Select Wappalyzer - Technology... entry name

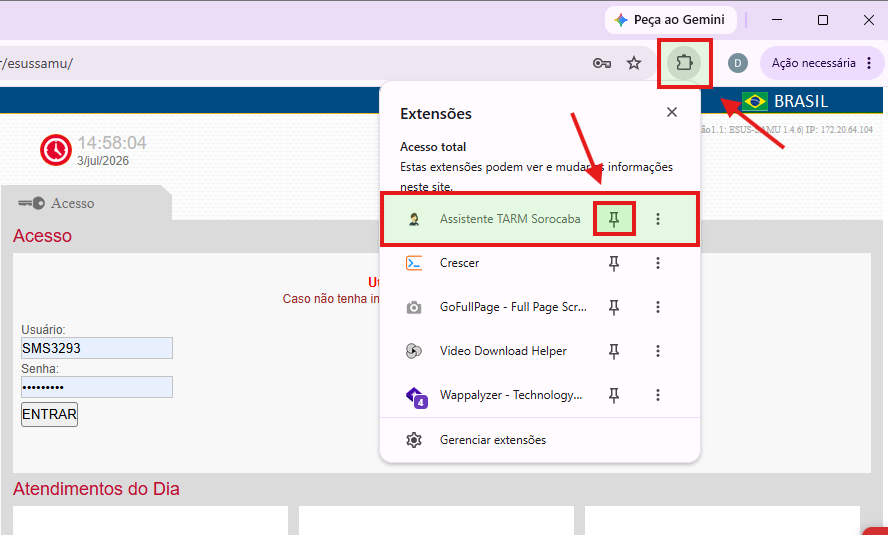(511, 395)
